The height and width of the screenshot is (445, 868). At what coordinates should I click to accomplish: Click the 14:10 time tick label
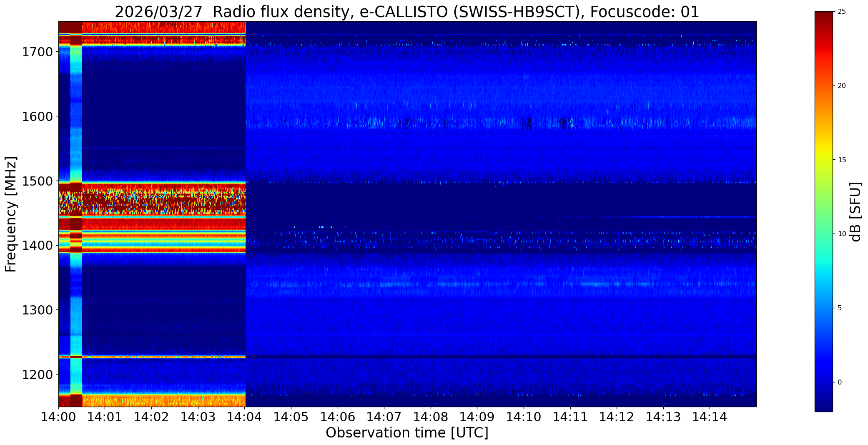[524, 417]
